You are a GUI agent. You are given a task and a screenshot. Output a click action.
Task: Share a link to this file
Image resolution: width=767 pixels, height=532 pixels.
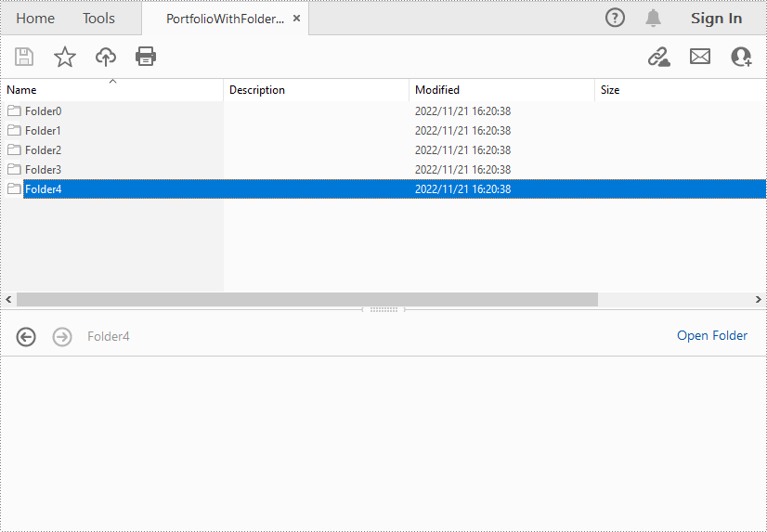[659, 57]
